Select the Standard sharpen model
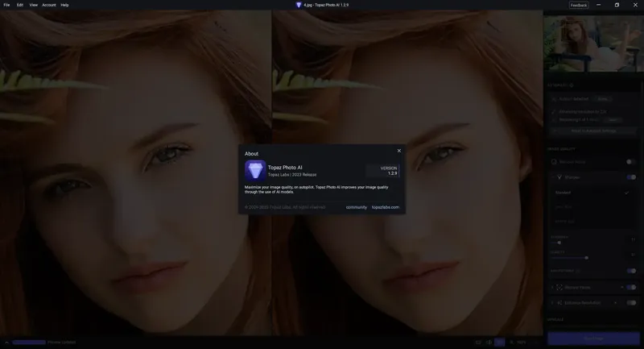Viewport: 644px width, 349px height. point(592,193)
